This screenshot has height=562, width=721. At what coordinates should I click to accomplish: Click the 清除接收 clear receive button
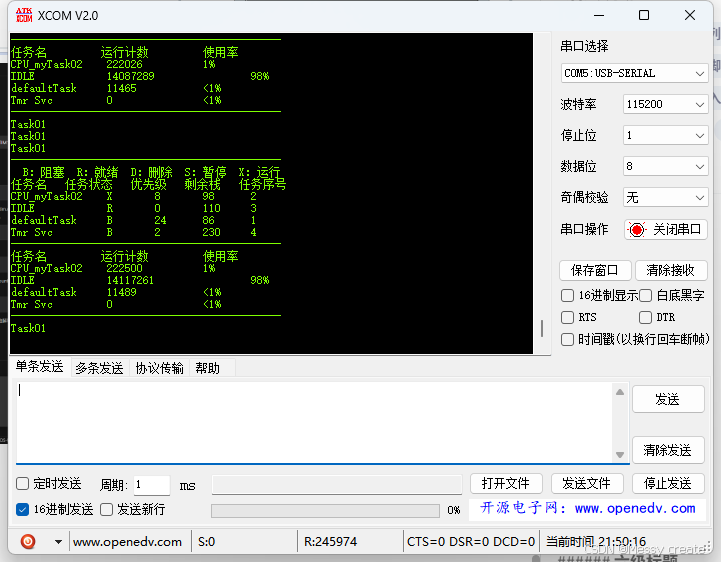click(670, 270)
